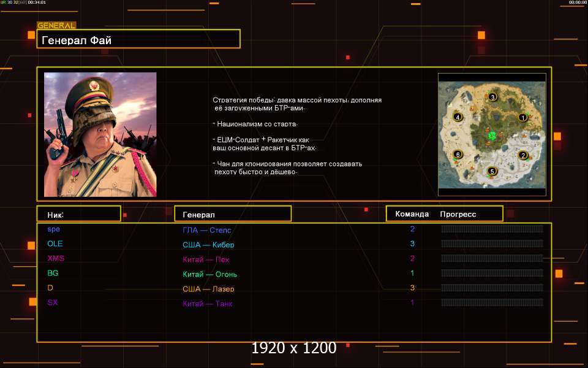588x368 pixels.
Task: Click the 'США — Кибер' general entry
Action: [x=208, y=245]
